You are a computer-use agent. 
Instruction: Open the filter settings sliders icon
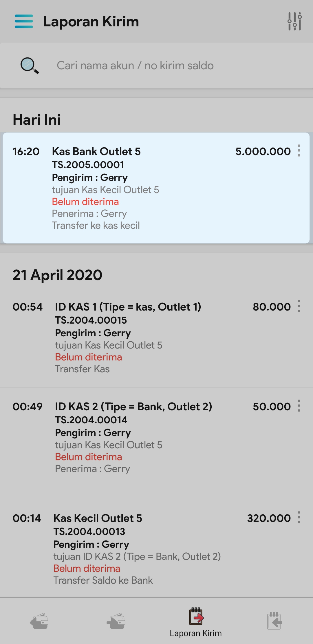294,21
